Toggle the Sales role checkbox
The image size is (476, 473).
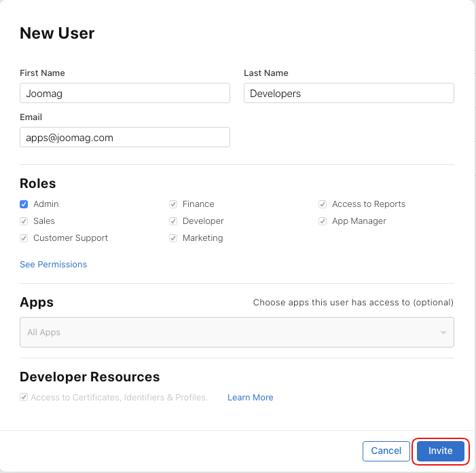(x=24, y=221)
